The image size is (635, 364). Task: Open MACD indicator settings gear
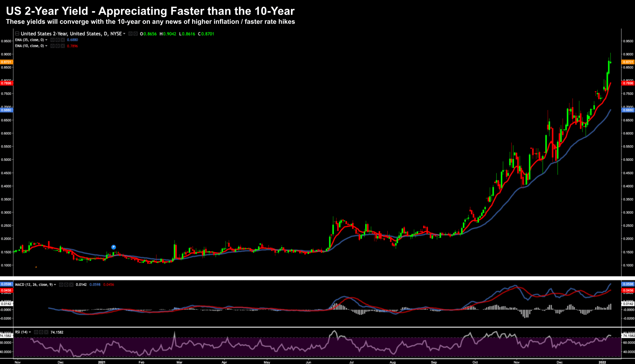click(x=66, y=285)
